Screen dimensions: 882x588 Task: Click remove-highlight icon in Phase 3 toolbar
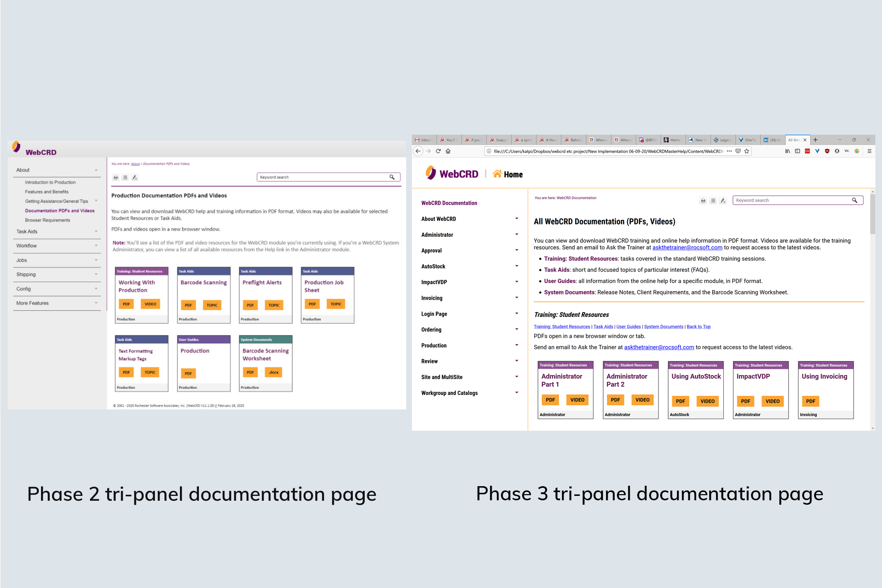click(723, 201)
